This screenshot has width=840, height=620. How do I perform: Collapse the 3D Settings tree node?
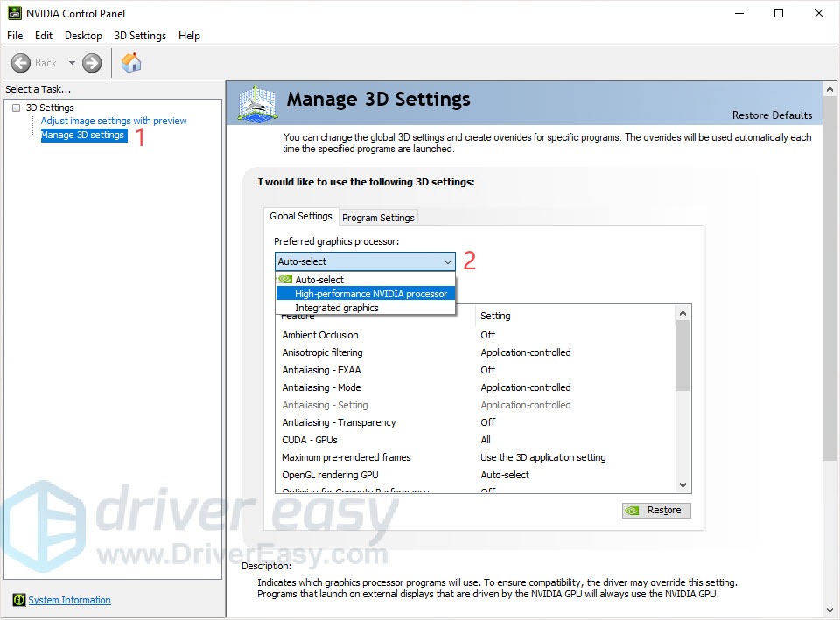coord(17,108)
